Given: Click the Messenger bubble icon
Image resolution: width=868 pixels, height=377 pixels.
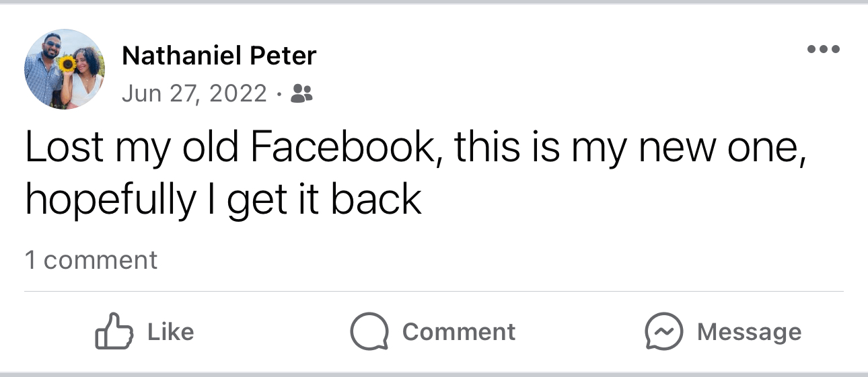Looking at the screenshot, I should pos(663,331).
